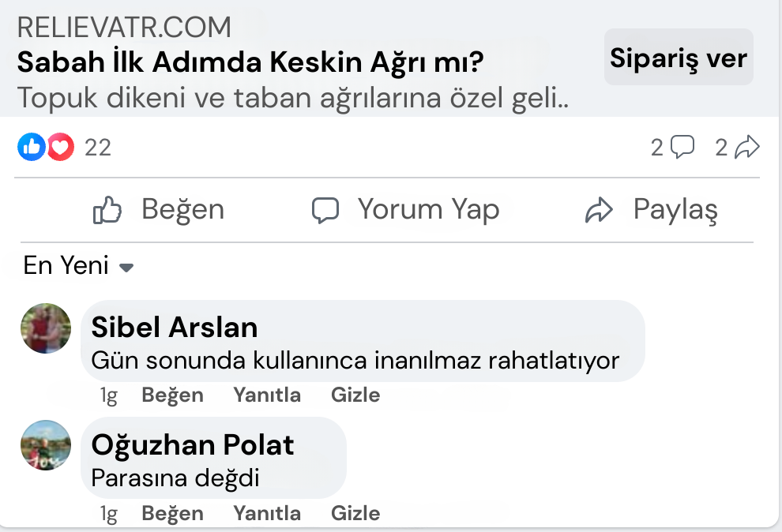Screen dimensions: 782x532
Task: Click the red heart reaction icon
Action: click(61, 147)
